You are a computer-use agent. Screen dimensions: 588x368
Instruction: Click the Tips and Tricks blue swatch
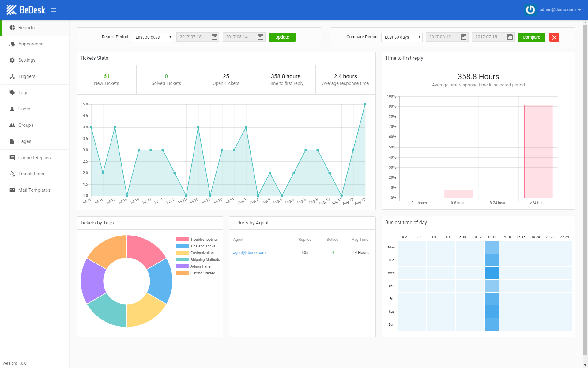(x=183, y=246)
